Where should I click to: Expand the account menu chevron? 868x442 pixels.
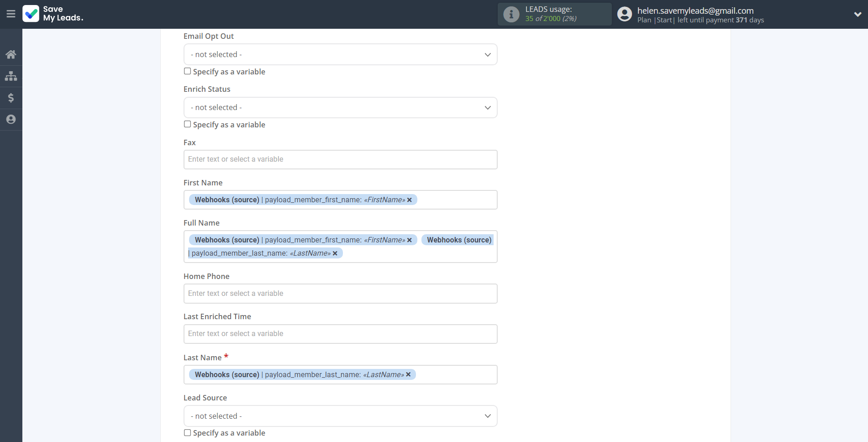tap(857, 14)
